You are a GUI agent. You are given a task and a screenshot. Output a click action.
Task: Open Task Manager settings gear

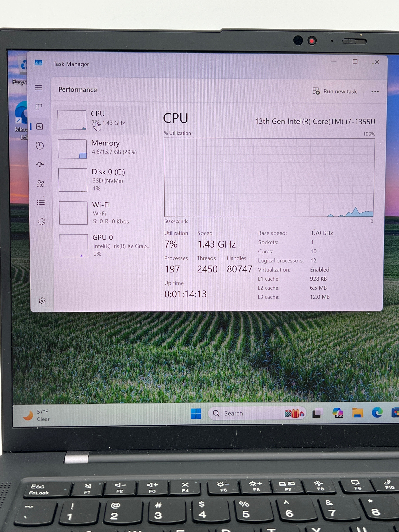42,301
